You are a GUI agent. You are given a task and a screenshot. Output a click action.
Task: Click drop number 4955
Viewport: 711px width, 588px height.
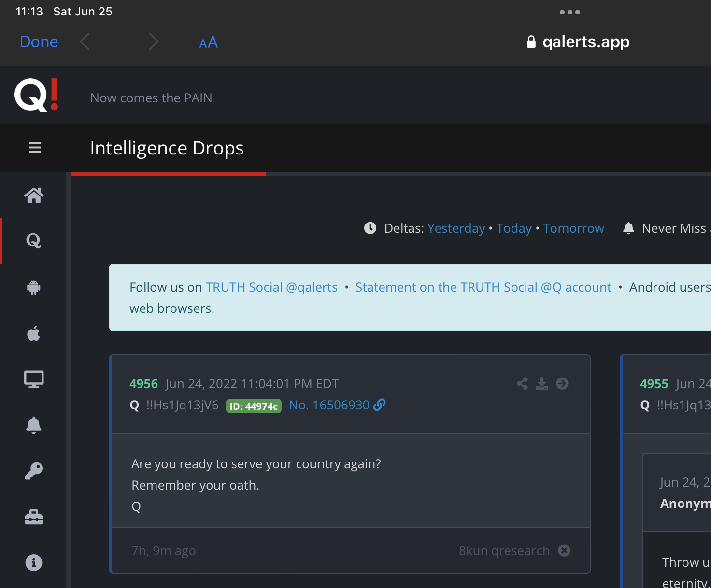click(654, 384)
